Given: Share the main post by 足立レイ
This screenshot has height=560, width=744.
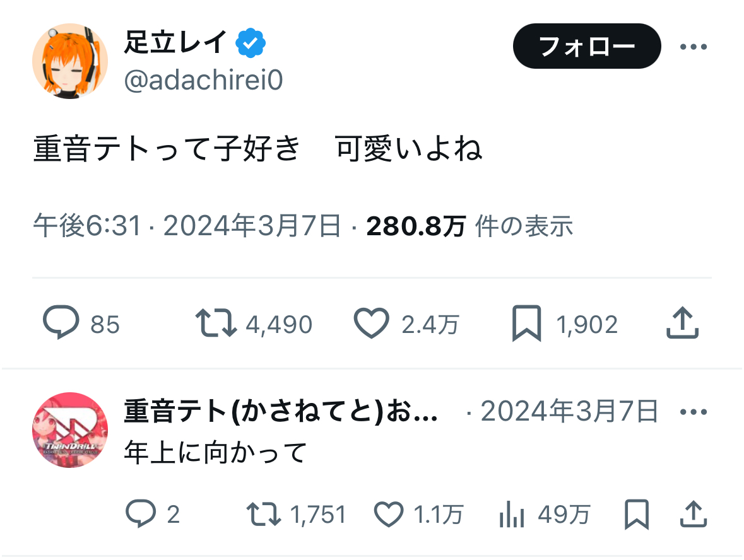Looking at the screenshot, I should tap(683, 324).
